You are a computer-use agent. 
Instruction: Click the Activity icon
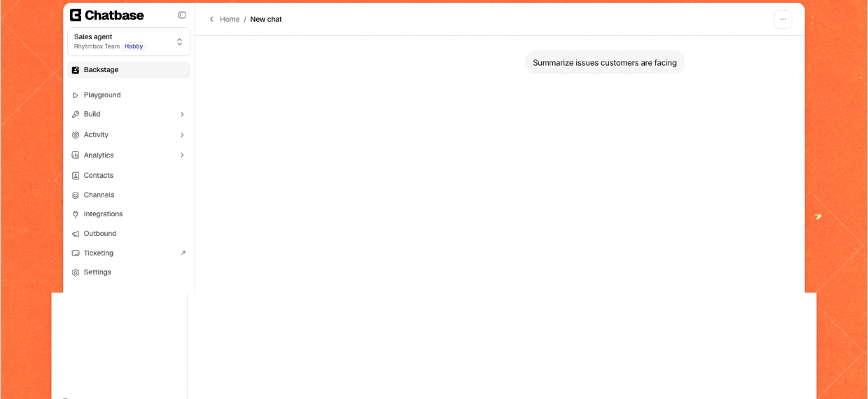coord(76,135)
